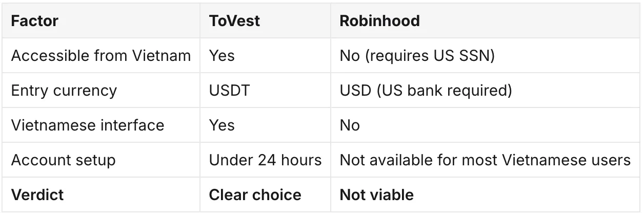Select the word SSN in Robinhood column
This screenshot has width=644, height=217.
pos(474,56)
